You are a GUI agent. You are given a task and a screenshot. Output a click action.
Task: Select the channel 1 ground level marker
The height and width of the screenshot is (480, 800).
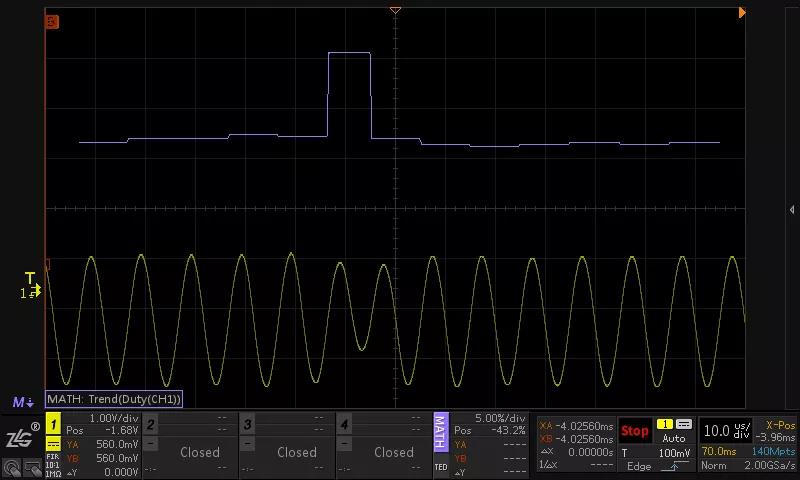[31, 292]
